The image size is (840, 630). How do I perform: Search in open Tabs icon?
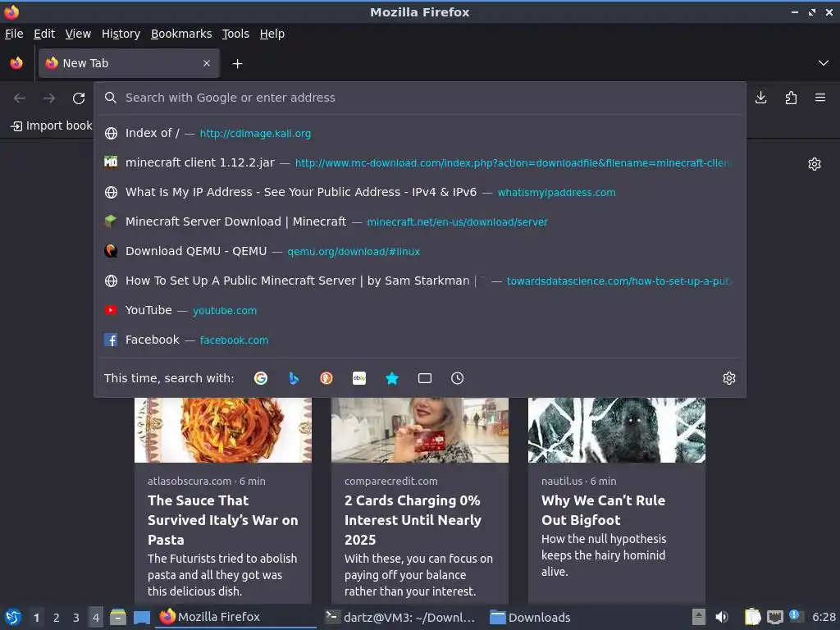(425, 378)
